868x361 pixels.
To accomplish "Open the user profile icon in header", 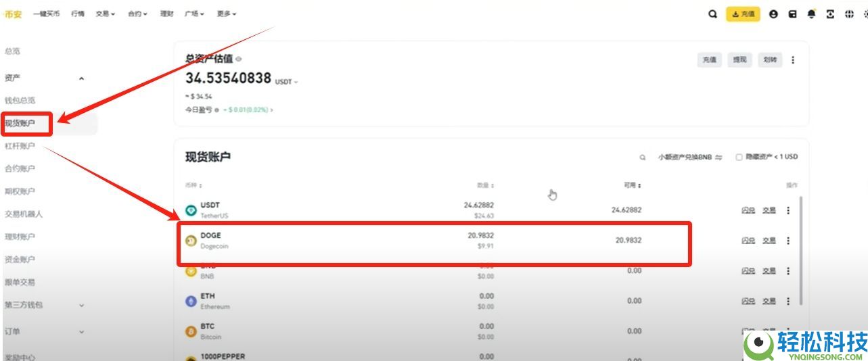I will (x=773, y=14).
